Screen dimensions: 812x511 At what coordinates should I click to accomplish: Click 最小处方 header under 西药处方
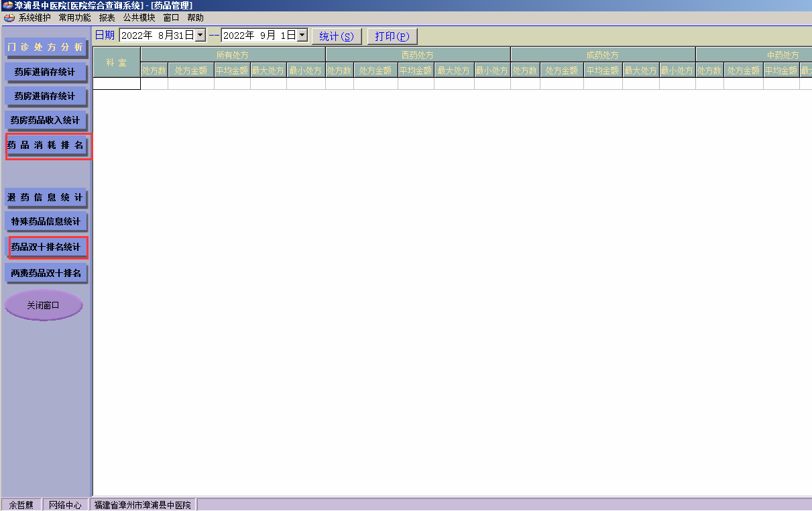pyautogui.click(x=492, y=70)
